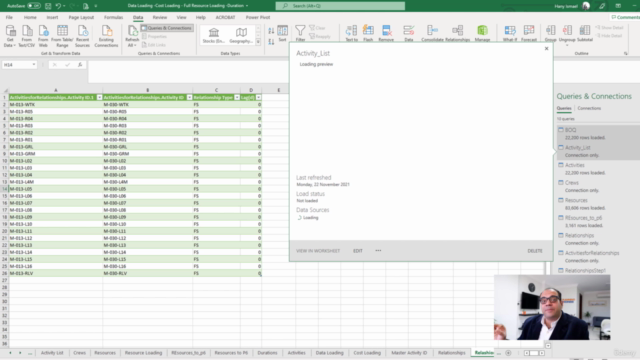This screenshot has height=360, width=640.
Task: Close the Activity_List preview popup
Action: point(547,49)
